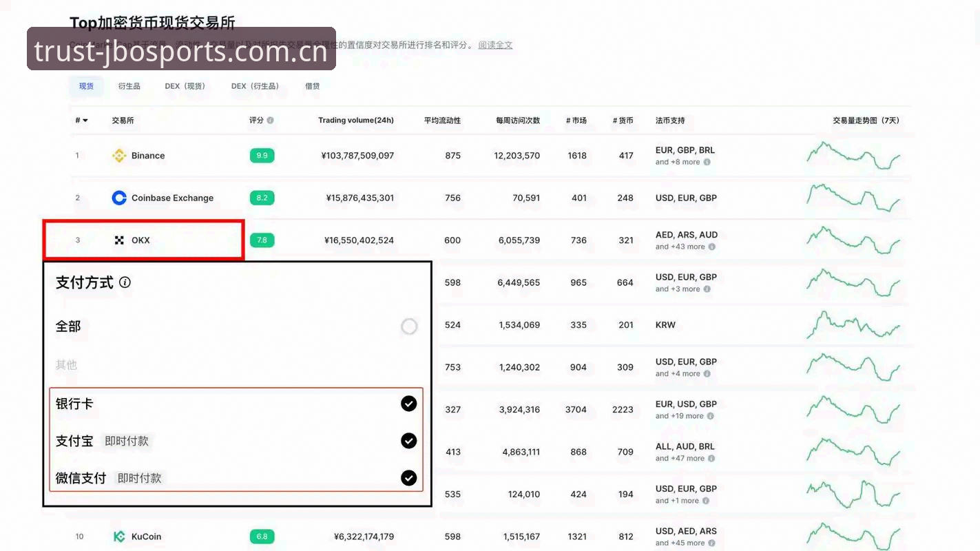
Task: Open the KuCoin exchange link
Action: [x=146, y=537]
